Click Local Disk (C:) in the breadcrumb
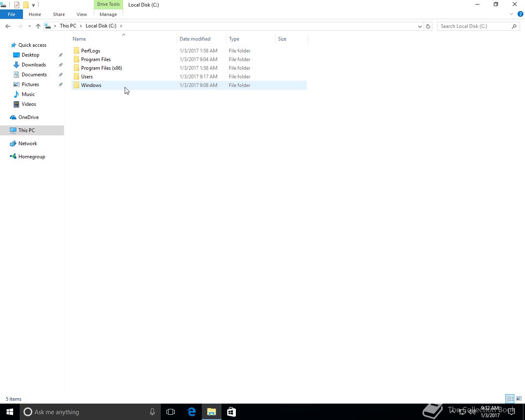This screenshot has width=525, height=420. coord(101,26)
